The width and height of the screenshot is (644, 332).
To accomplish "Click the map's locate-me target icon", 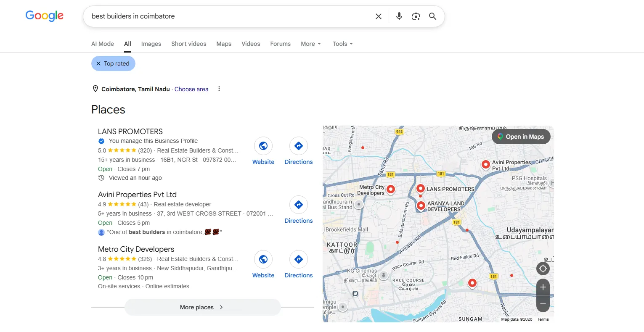I will click(543, 269).
